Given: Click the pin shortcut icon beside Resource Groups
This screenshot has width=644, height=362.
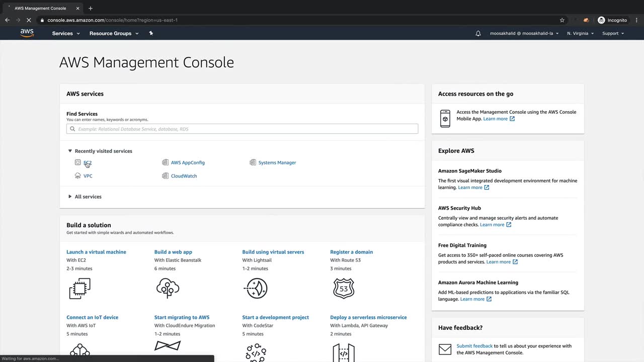Looking at the screenshot, I should [151, 33].
